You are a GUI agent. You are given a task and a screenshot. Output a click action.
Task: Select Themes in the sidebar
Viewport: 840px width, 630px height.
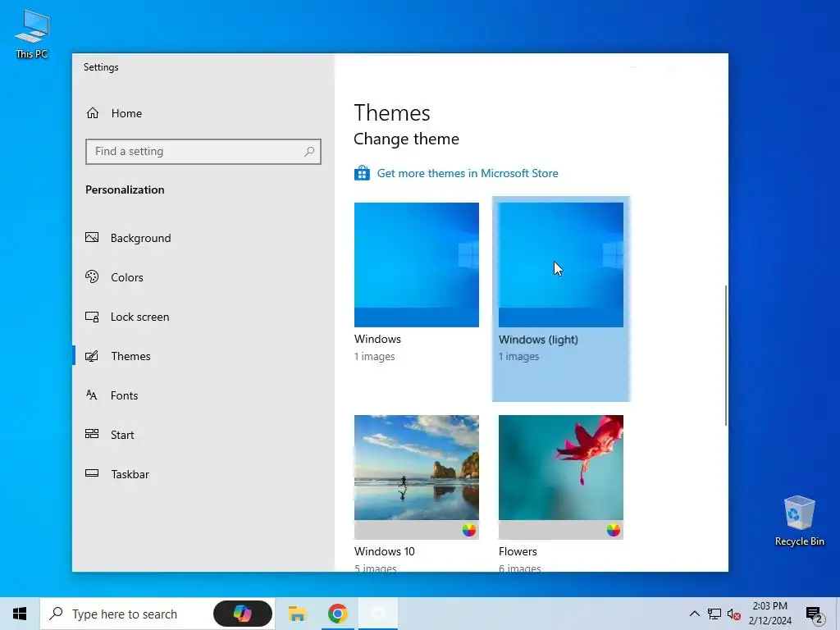[203, 356]
